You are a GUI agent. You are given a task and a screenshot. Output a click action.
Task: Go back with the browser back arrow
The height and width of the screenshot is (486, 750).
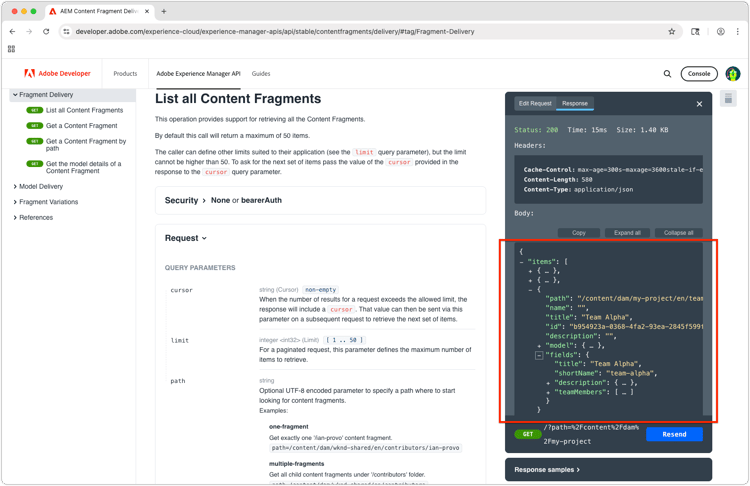12,32
